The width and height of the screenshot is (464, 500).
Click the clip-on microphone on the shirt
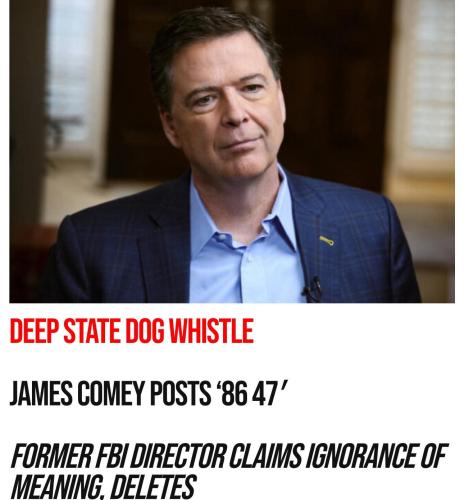coord(313,289)
